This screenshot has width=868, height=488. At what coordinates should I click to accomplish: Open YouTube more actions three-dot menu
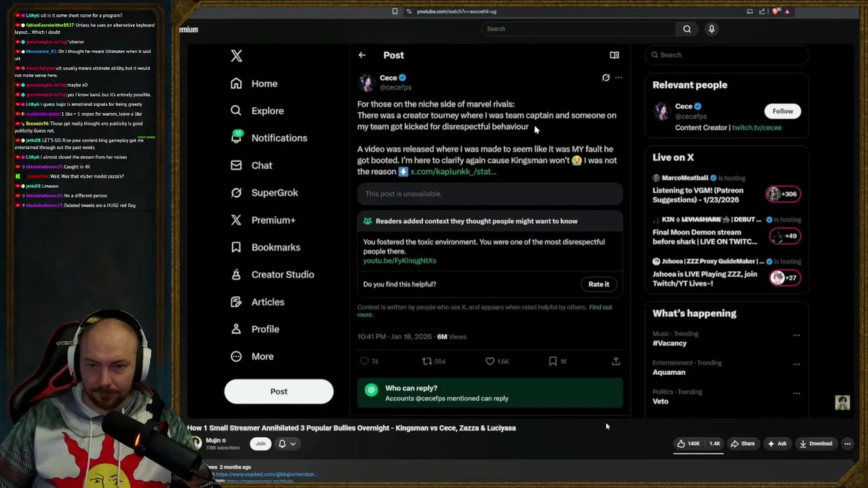coord(847,444)
